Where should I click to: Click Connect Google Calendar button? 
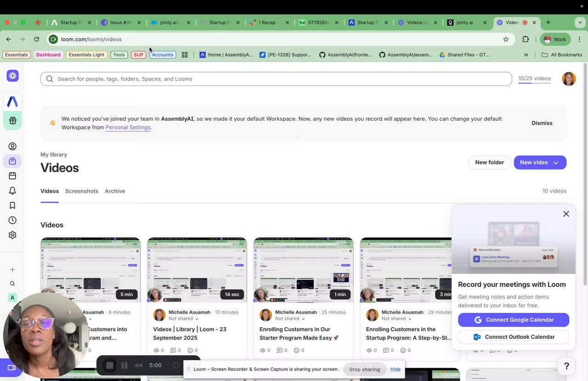[x=514, y=320]
